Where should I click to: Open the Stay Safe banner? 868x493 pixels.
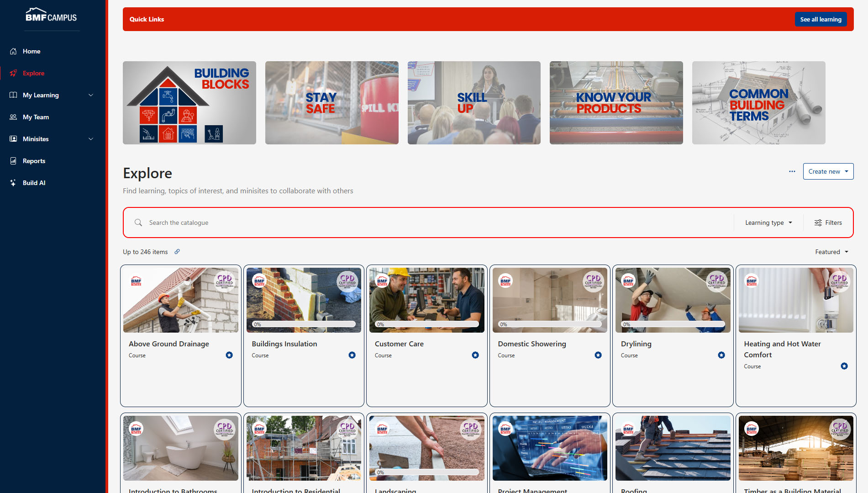point(332,103)
